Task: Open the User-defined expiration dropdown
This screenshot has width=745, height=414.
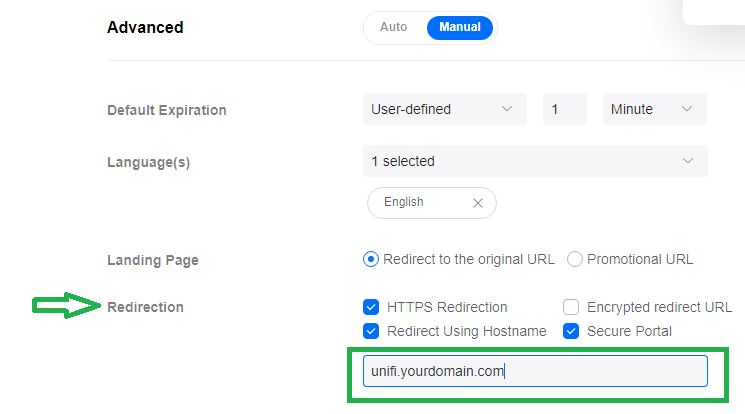Action: click(444, 109)
